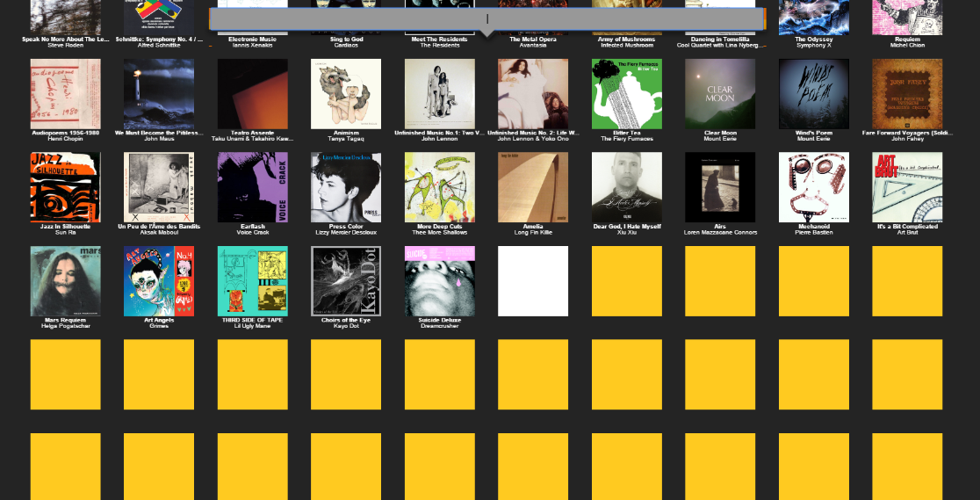Open the Grimes Art Angels cover
The width and height of the screenshot is (980, 500).
coord(159,281)
